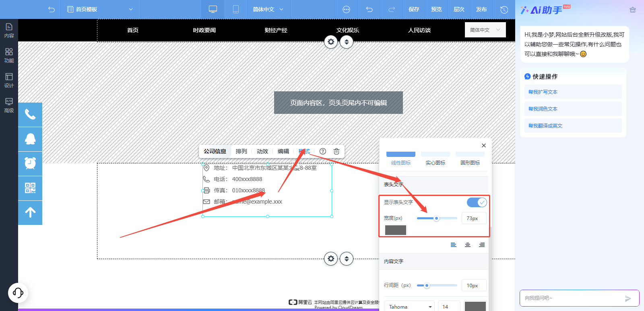Click the back arrow in the top bar
The height and width of the screenshot is (311, 644).
[52, 9]
